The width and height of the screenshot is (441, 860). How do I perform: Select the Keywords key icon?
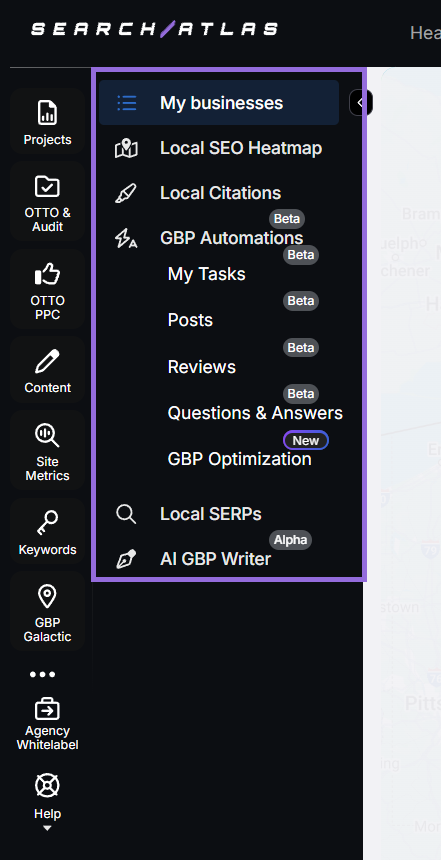point(47,523)
